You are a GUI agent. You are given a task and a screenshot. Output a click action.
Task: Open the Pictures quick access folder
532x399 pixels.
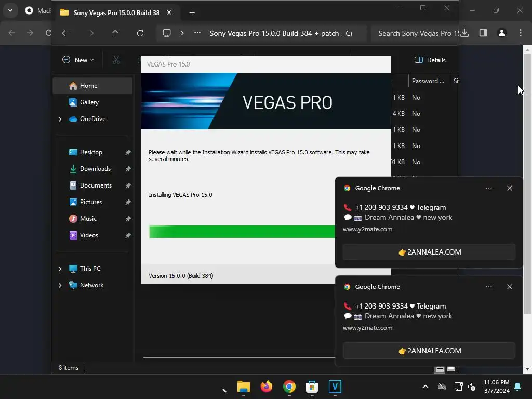point(90,202)
